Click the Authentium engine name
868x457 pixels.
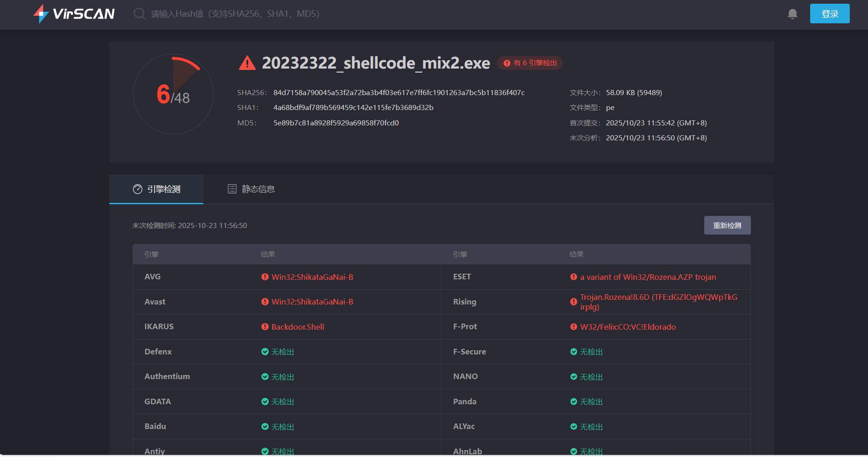tap(167, 376)
